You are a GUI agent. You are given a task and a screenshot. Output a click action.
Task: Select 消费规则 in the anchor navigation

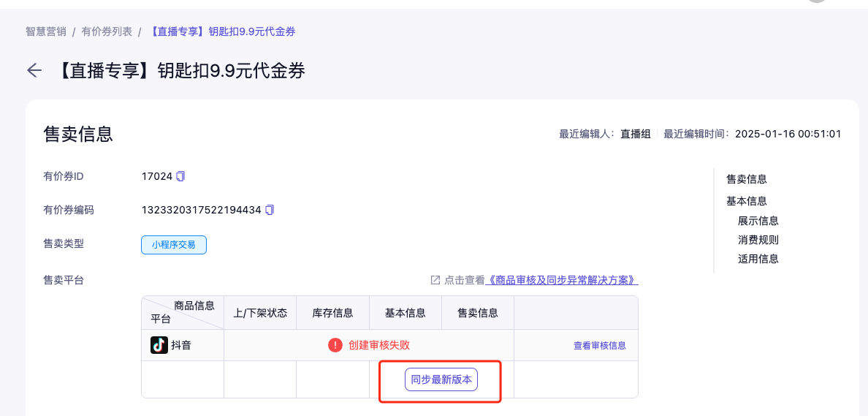point(758,240)
